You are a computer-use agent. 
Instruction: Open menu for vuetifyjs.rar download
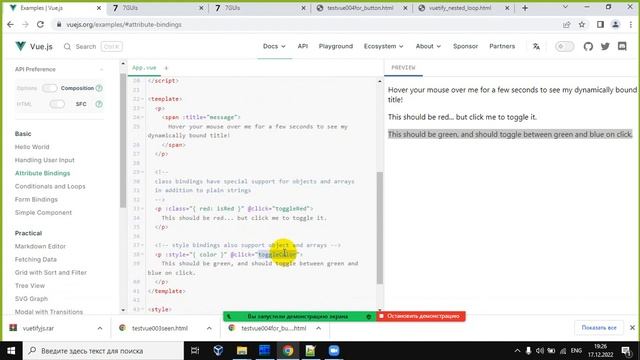[100, 328]
